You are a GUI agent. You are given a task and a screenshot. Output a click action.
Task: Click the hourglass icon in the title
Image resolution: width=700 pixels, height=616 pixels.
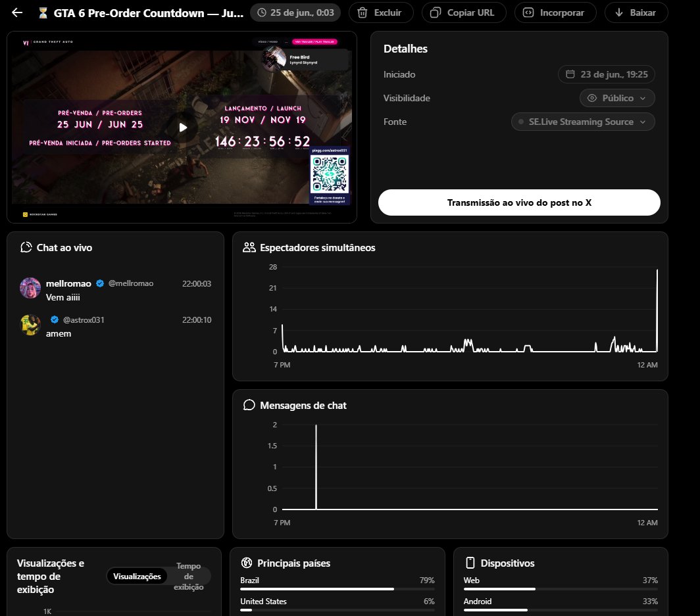pos(43,13)
